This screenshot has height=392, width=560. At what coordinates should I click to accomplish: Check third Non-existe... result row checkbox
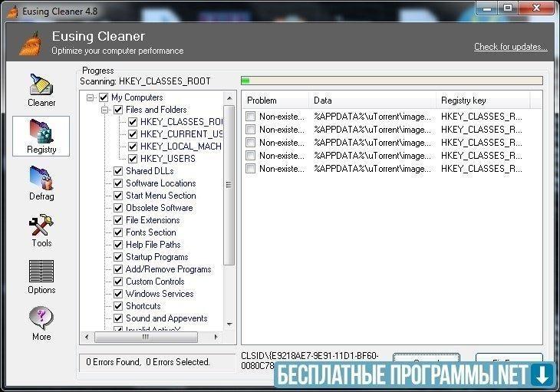pos(251,143)
